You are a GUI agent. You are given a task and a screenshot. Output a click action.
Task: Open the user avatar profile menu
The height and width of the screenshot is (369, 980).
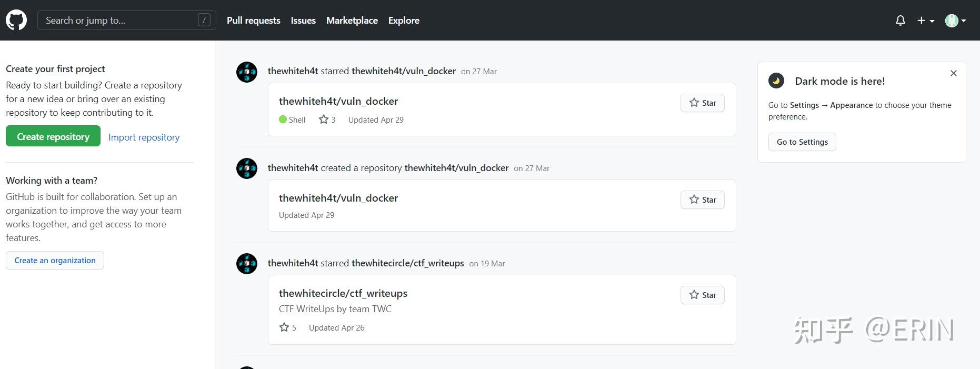[955, 21]
